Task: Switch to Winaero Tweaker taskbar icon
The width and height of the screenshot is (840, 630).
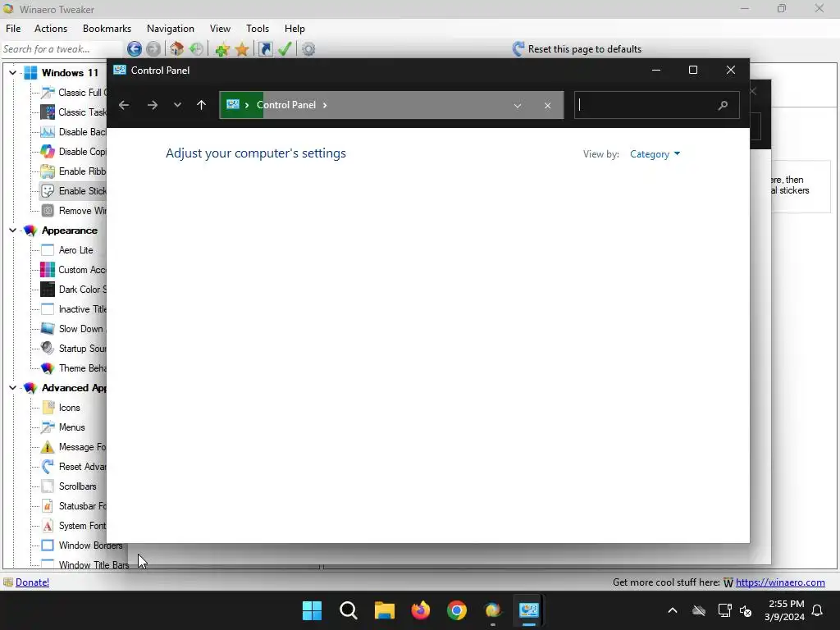Action: pos(493,610)
